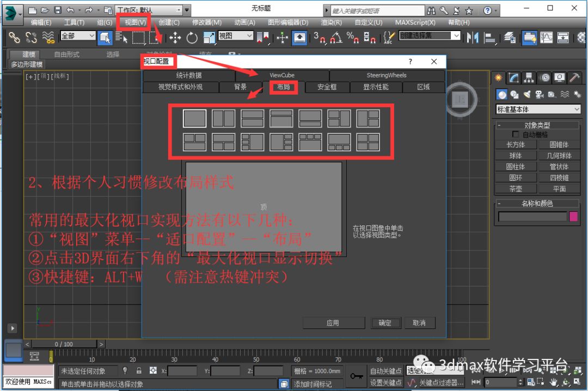Switch to the 安全框 tab
The image size is (588, 391).
pos(327,87)
